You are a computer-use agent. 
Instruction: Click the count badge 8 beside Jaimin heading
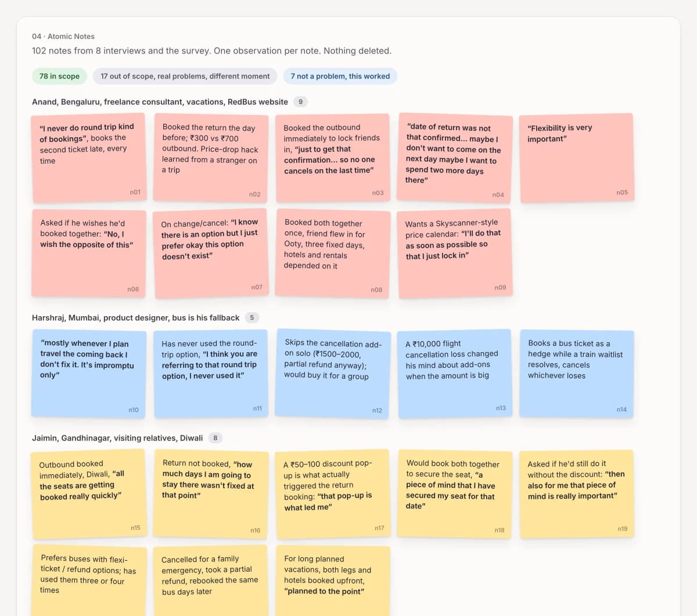pos(215,438)
